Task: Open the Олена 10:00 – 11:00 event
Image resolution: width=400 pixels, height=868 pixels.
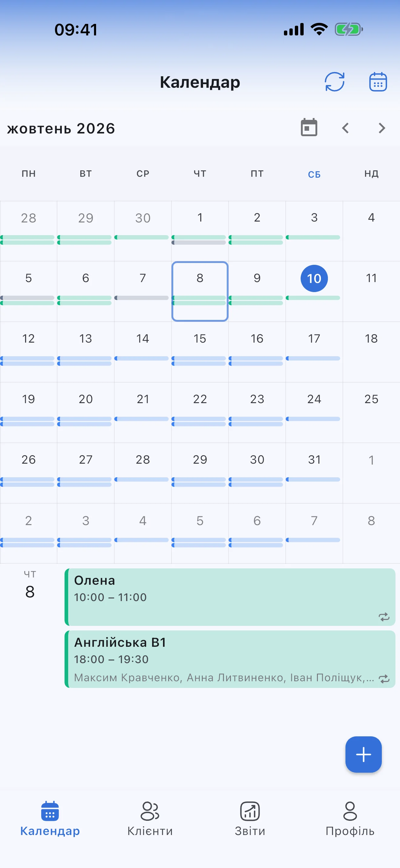Action: (230, 597)
